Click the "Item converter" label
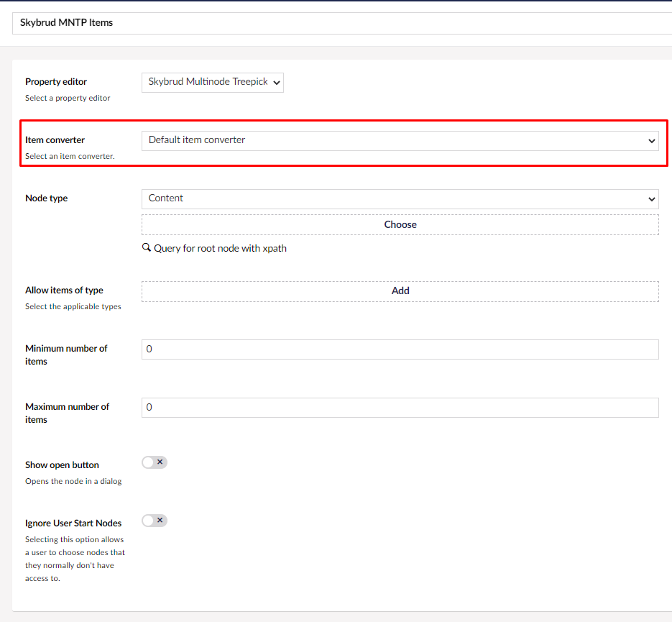Screen dimensions: 672x622 point(55,140)
